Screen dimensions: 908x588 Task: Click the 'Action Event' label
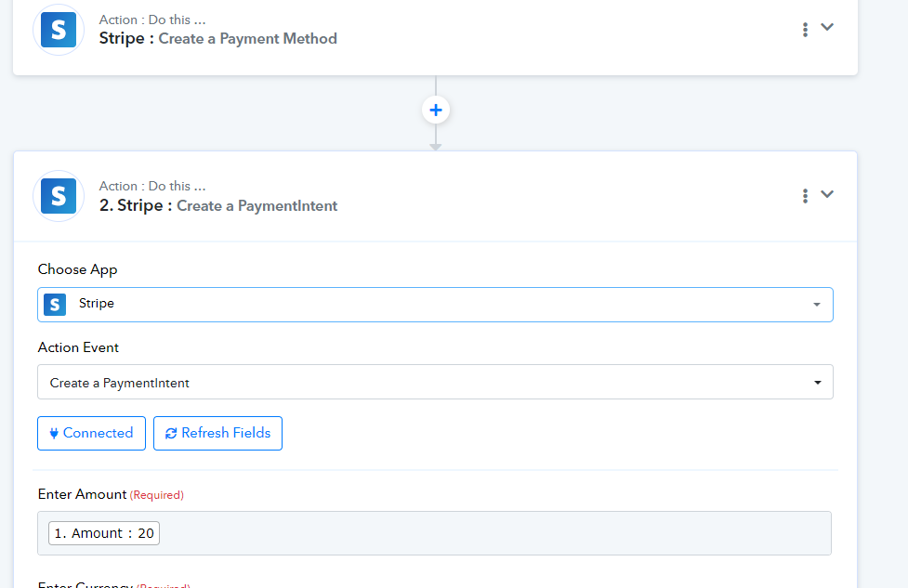78,347
